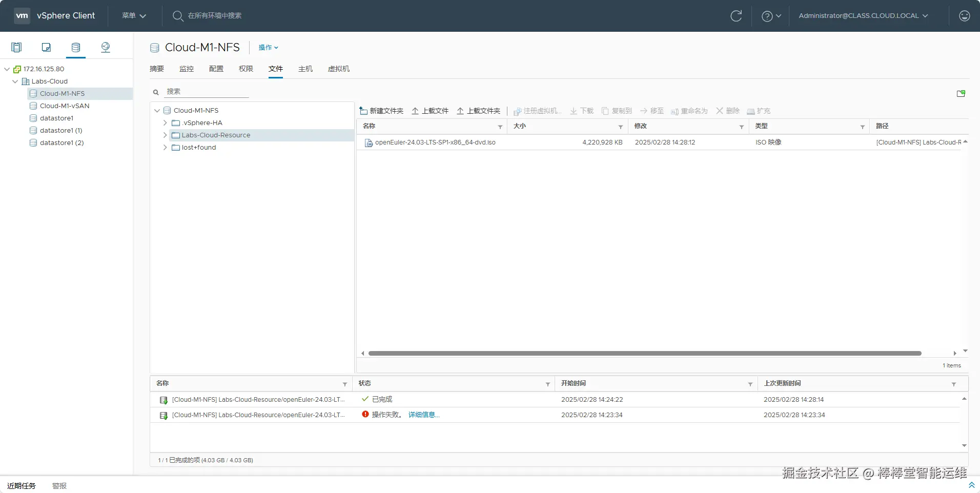Filter the file Size column

click(x=621, y=127)
